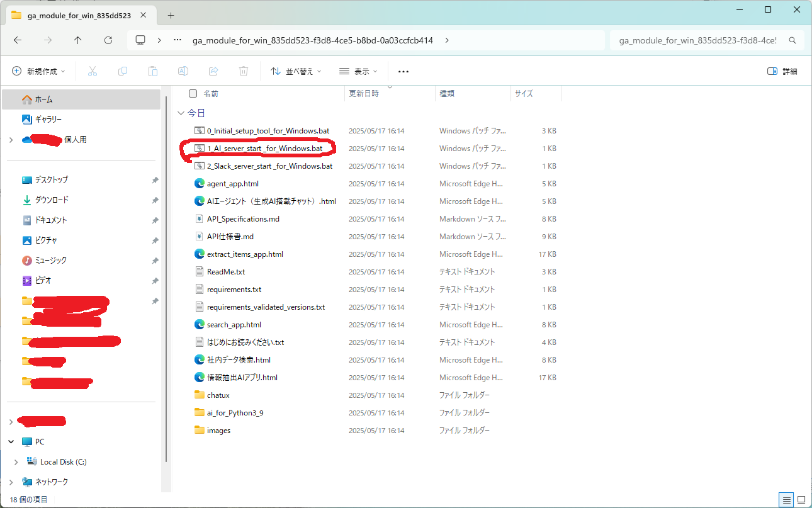Viewport: 812px width, 508px height.
Task: Sort by Name column header
Action: pyautogui.click(x=211, y=93)
